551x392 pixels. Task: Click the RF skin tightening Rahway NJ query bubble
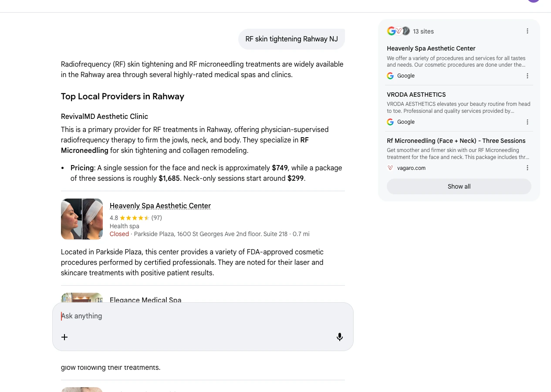(x=291, y=39)
